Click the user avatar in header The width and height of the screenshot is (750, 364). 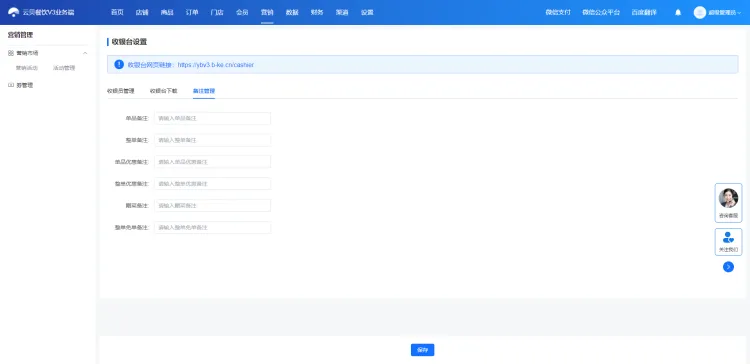click(x=700, y=12)
